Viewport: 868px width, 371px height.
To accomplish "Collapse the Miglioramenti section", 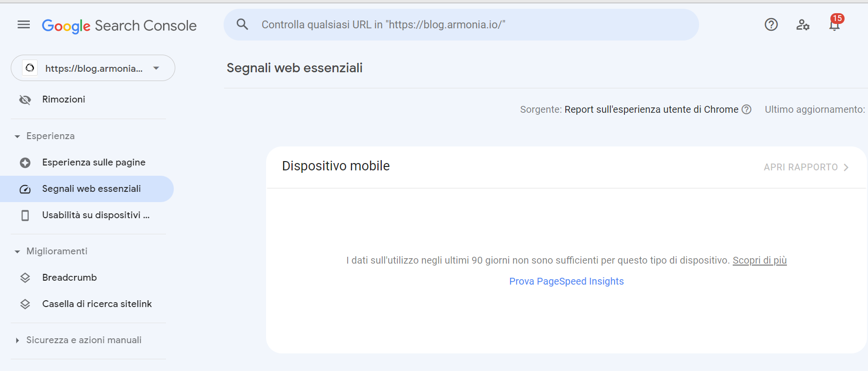I will pyautogui.click(x=18, y=251).
